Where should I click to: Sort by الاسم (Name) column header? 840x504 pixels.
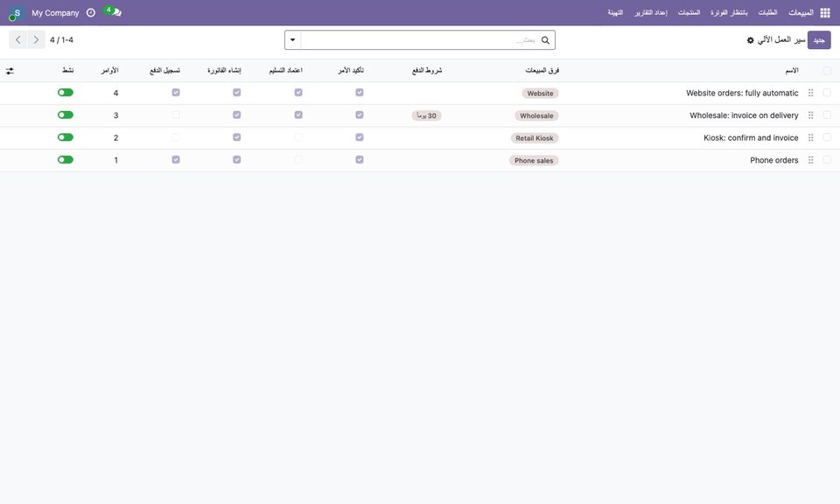click(x=791, y=71)
